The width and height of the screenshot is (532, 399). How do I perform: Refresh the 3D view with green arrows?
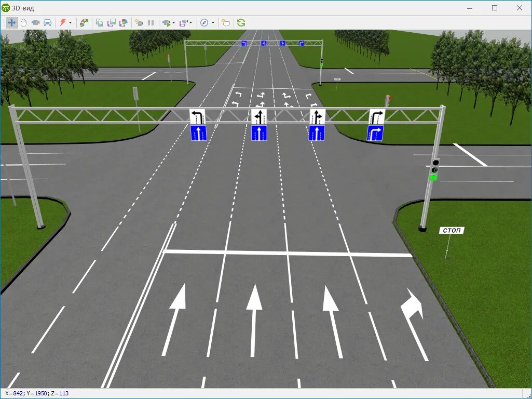click(x=241, y=23)
